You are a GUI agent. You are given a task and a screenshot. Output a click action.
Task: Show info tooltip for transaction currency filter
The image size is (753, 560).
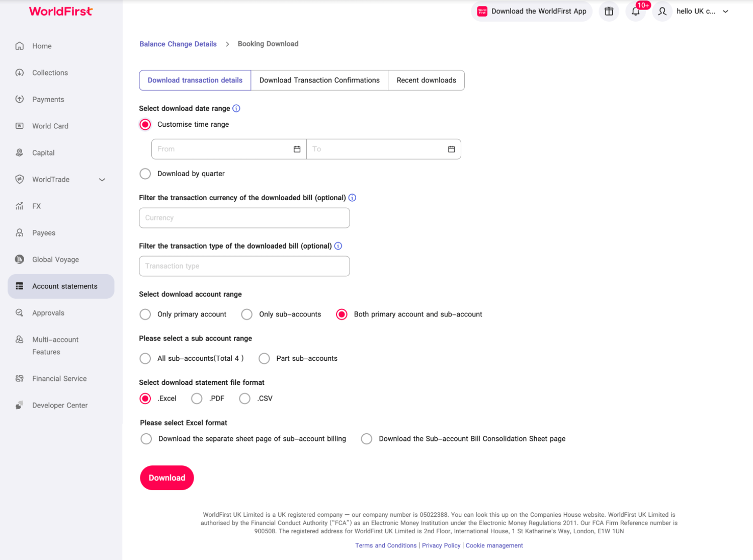pos(352,198)
